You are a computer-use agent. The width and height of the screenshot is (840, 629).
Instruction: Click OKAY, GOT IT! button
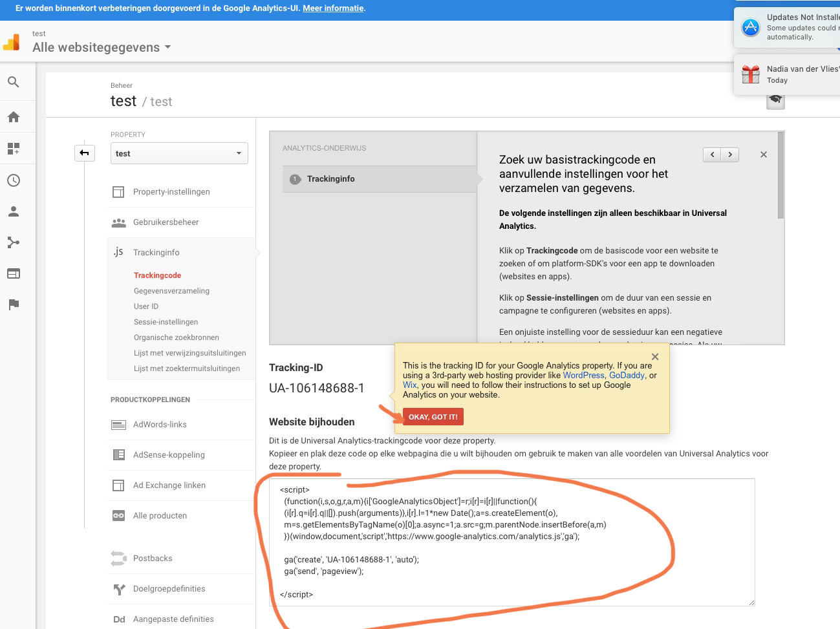433,417
